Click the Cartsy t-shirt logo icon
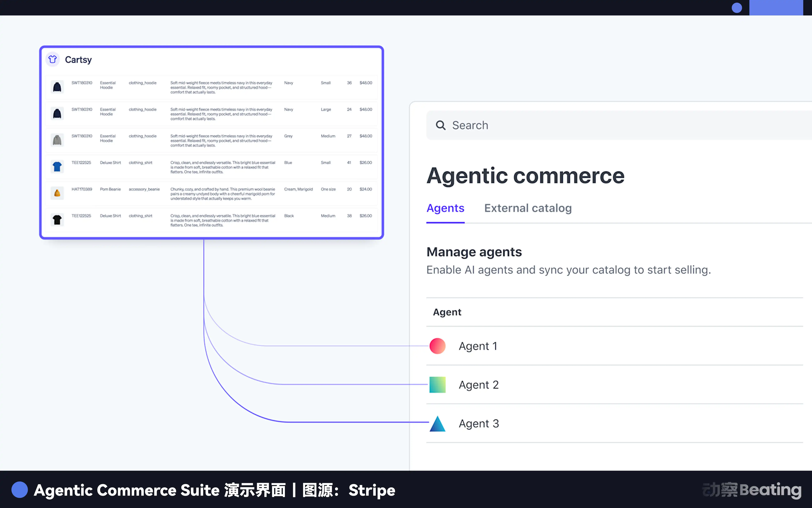Image resolution: width=812 pixels, height=508 pixels. (x=52, y=59)
